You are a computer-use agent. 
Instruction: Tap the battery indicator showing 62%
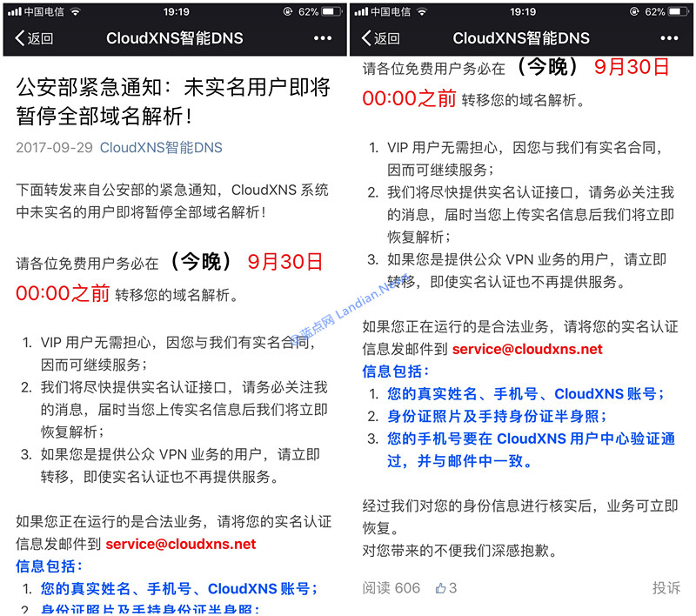pyautogui.click(x=320, y=12)
